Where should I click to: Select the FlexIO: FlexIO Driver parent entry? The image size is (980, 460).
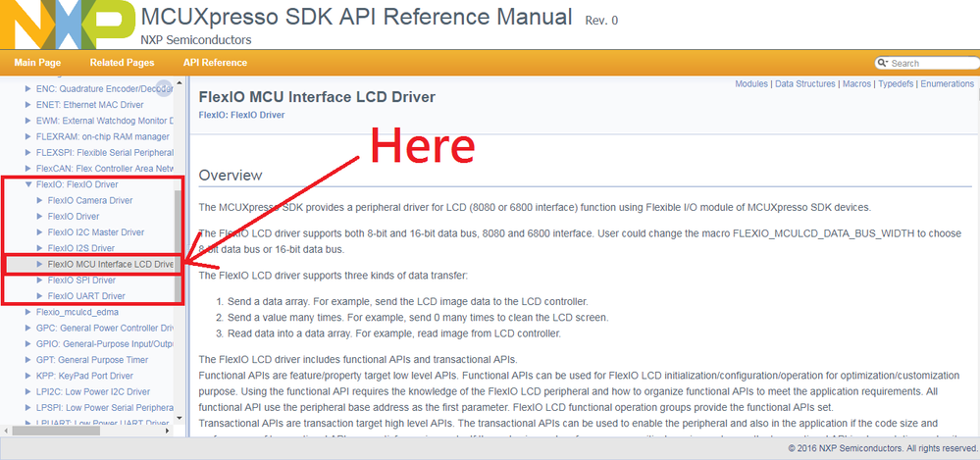(77, 184)
